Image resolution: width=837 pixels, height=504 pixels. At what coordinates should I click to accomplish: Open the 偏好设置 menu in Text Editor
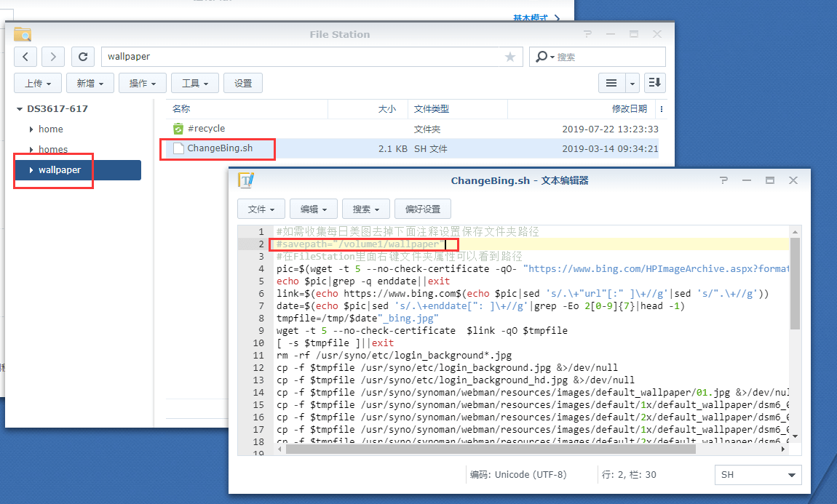(x=422, y=208)
